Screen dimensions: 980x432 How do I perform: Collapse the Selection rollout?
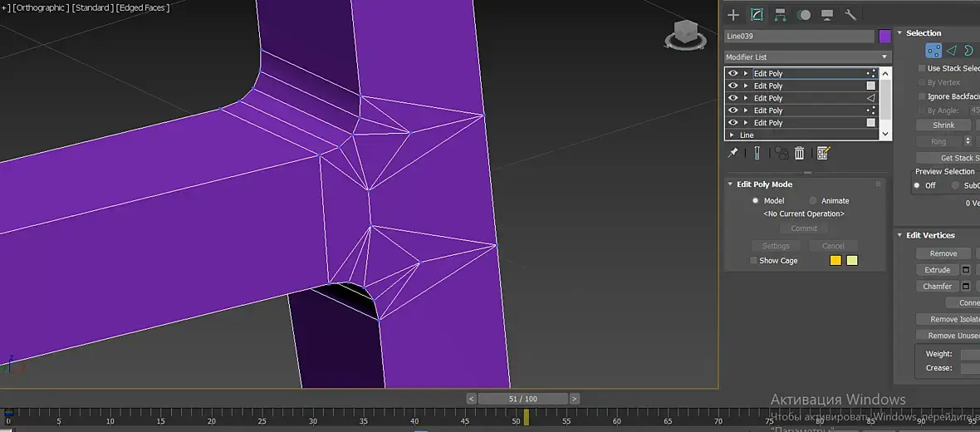900,33
